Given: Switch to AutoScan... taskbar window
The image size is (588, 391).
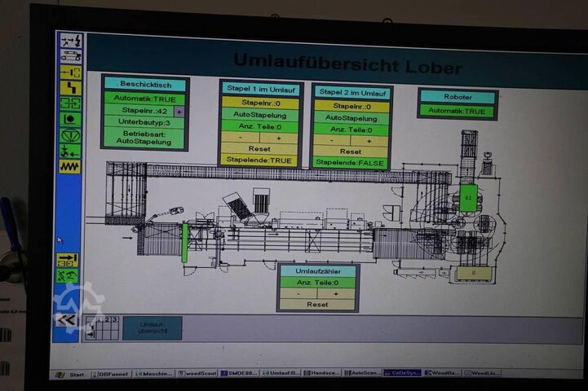Looking at the screenshot, I should 363,372.
